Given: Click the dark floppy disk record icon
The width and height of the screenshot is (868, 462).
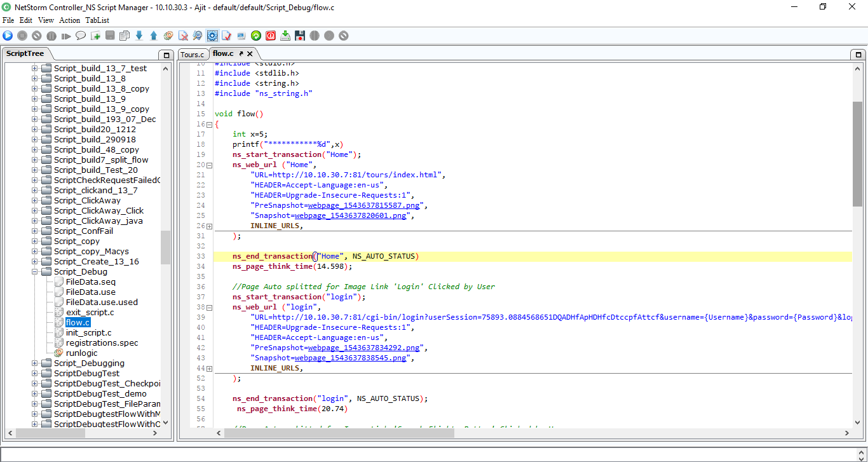Looking at the screenshot, I should (x=300, y=36).
